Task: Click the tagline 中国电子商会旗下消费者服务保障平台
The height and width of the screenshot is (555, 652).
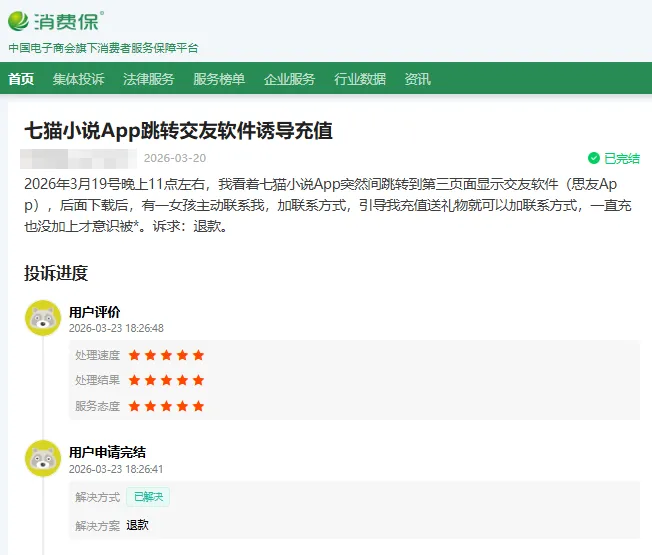Action: [103, 48]
